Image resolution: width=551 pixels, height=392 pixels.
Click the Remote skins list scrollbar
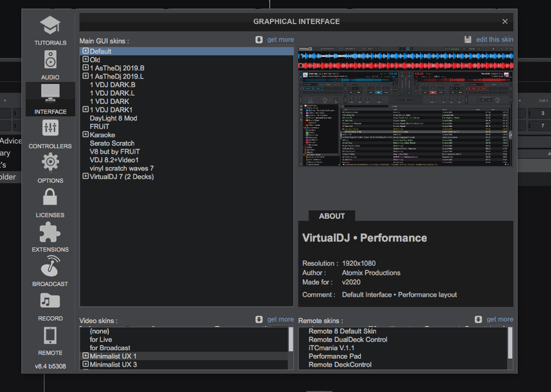click(x=510, y=343)
